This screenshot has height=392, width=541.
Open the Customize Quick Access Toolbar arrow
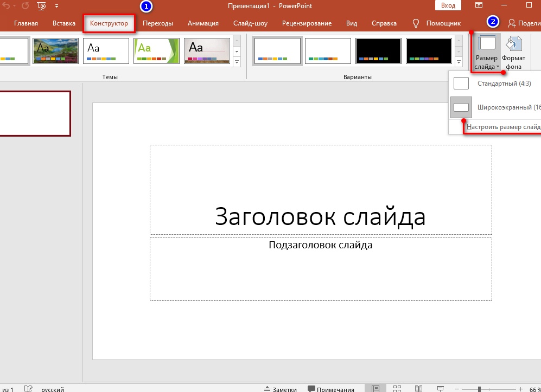[x=56, y=6]
